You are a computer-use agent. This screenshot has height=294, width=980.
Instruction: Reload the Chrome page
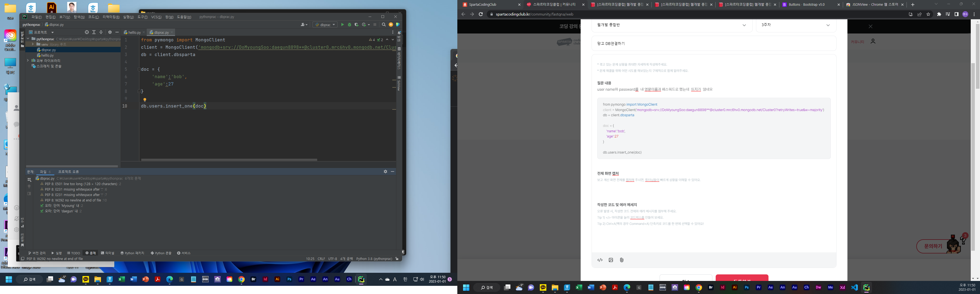pos(481,14)
